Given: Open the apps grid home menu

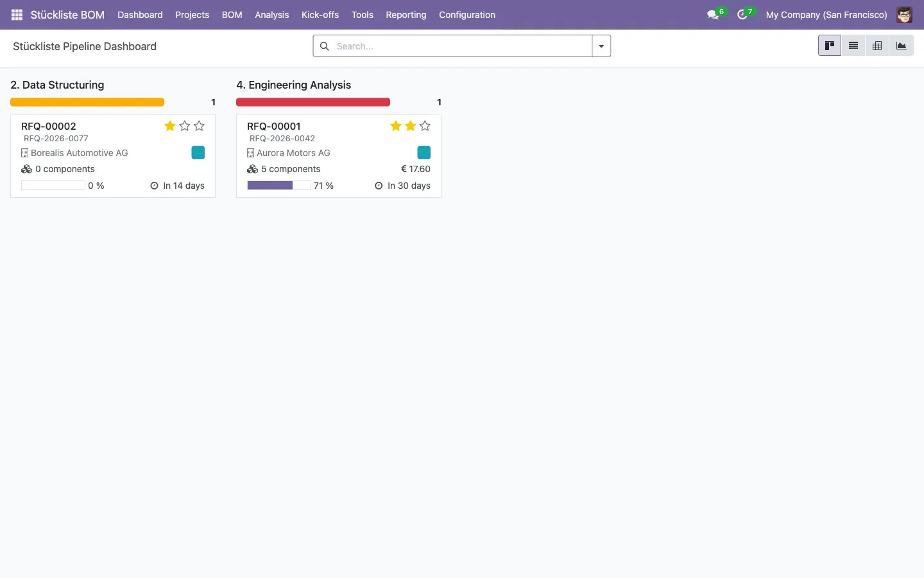Looking at the screenshot, I should click(x=17, y=15).
